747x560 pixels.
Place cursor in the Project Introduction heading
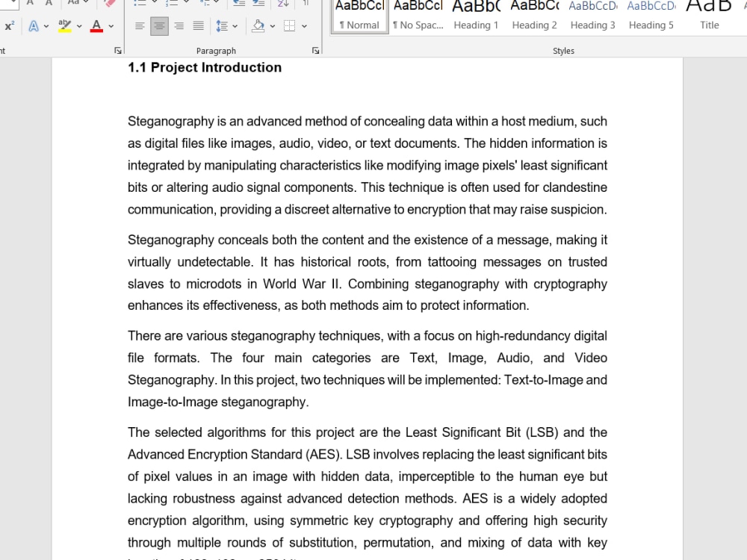click(204, 67)
